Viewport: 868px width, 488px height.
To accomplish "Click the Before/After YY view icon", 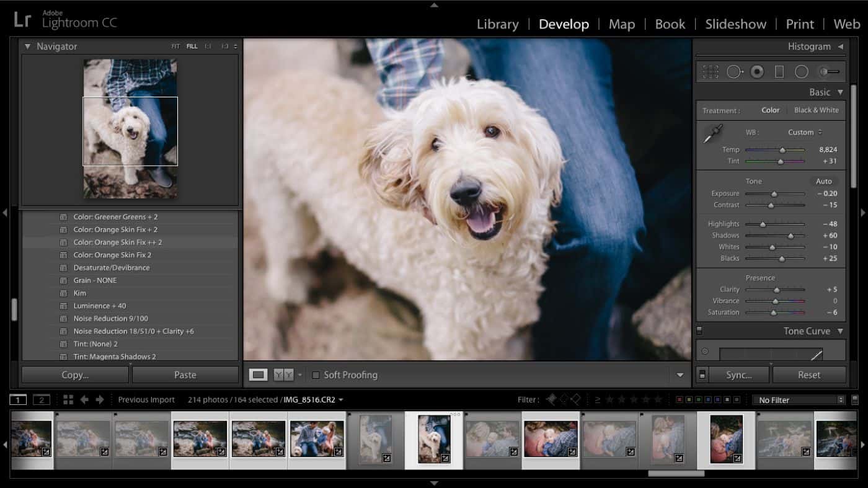I will click(x=283, y=375).
